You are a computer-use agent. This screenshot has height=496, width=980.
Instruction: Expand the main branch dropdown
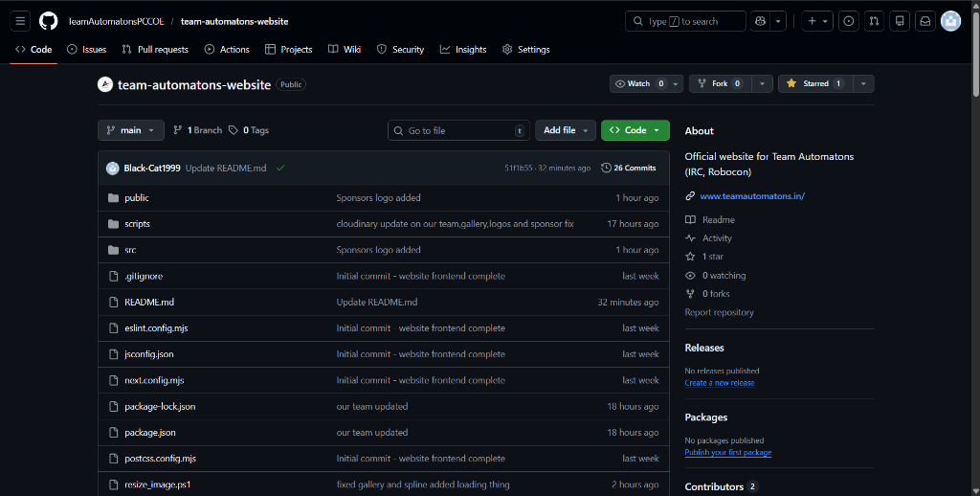click(x=131, y=130)
